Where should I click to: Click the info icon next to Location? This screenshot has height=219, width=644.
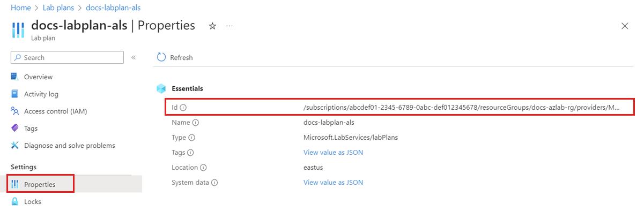click(x=203, y=168)
